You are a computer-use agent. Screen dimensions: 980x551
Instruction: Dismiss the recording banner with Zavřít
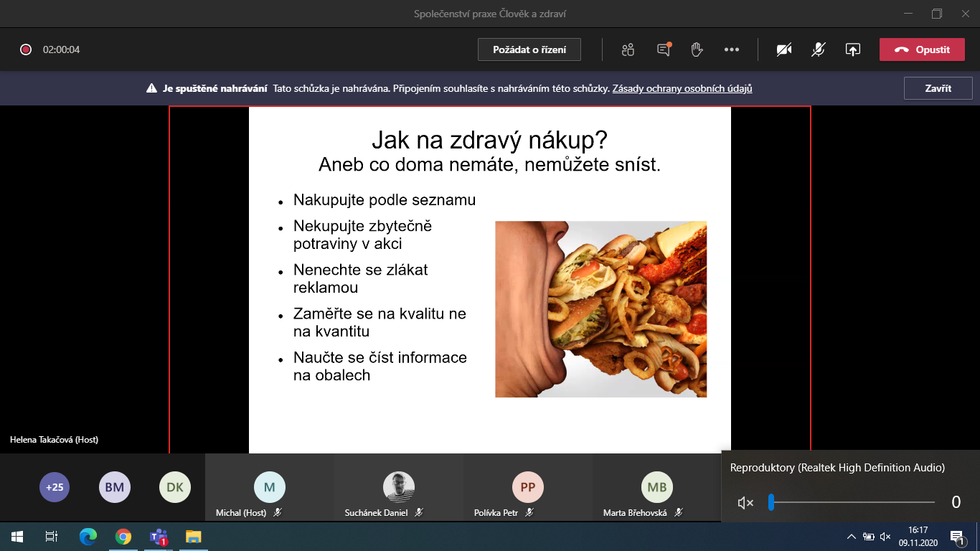coord(938,88)
